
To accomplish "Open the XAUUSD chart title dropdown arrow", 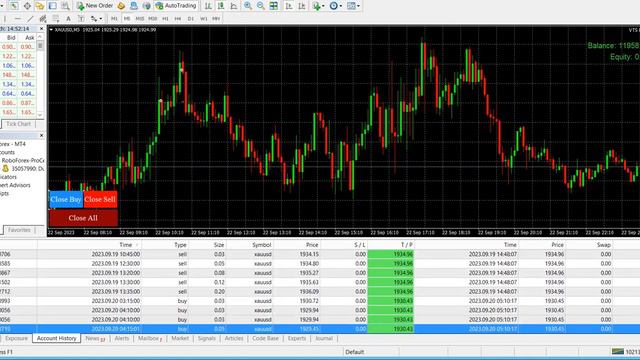I will pyautogui.click(x=51, y=30).
